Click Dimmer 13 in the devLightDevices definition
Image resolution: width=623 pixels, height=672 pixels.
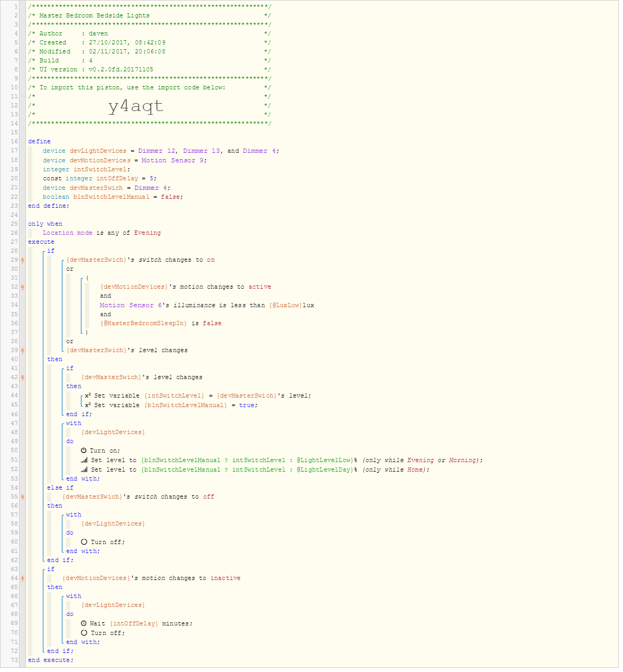pos(201,151)
